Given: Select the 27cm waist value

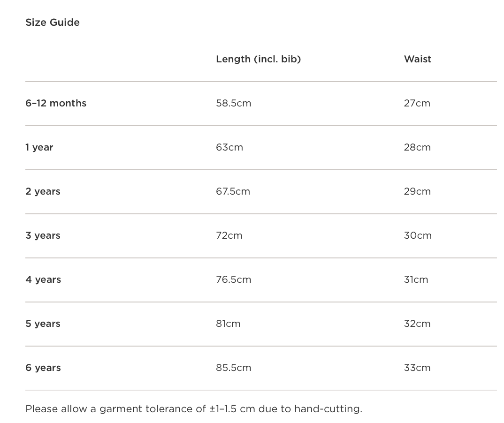Looking at the screenshot, I should (x=417, y=103).
